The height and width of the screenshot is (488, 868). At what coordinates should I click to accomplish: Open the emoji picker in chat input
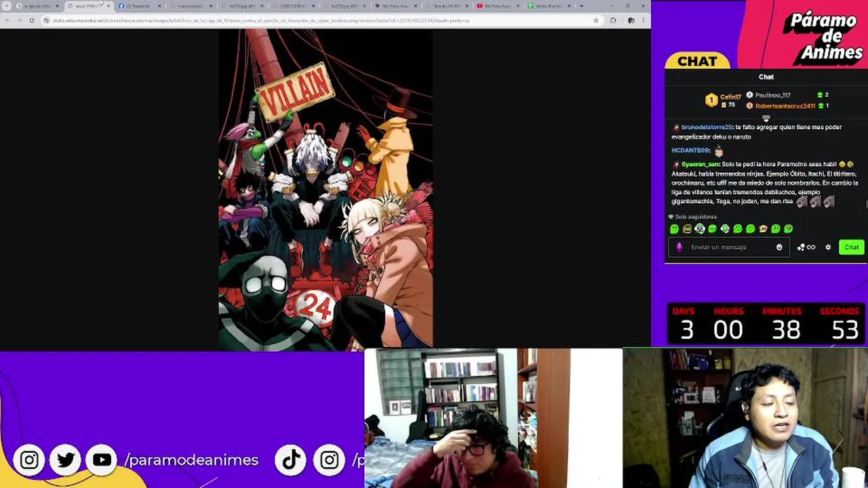click(779, 247)
